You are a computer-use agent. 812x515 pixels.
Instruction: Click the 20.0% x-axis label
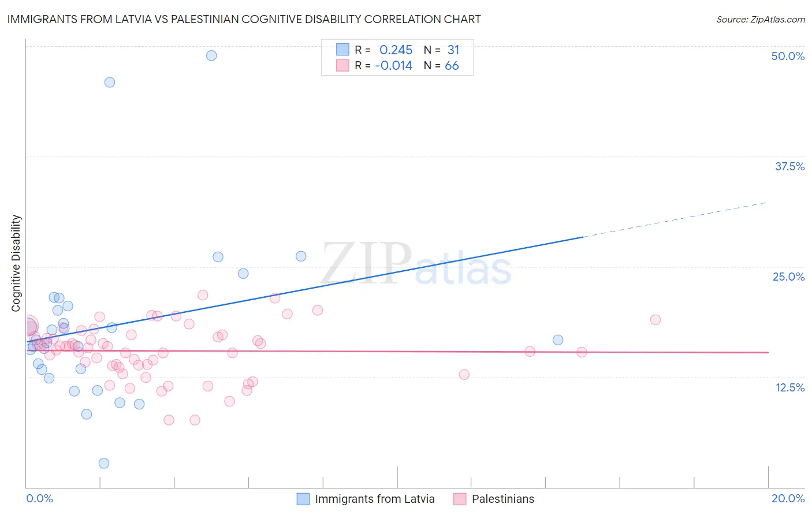pos(788,498)
